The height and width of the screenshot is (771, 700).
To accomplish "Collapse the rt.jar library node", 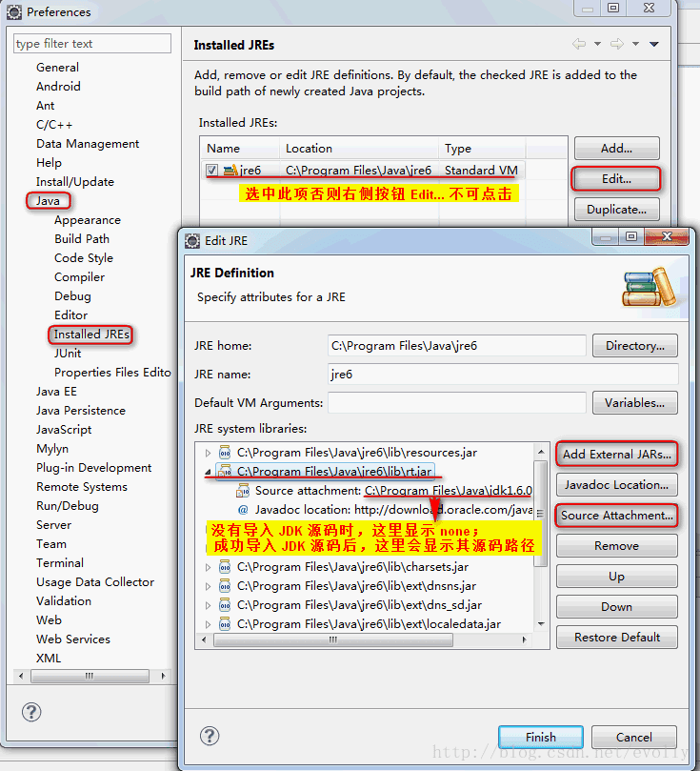I will click(x=208, y=472).
